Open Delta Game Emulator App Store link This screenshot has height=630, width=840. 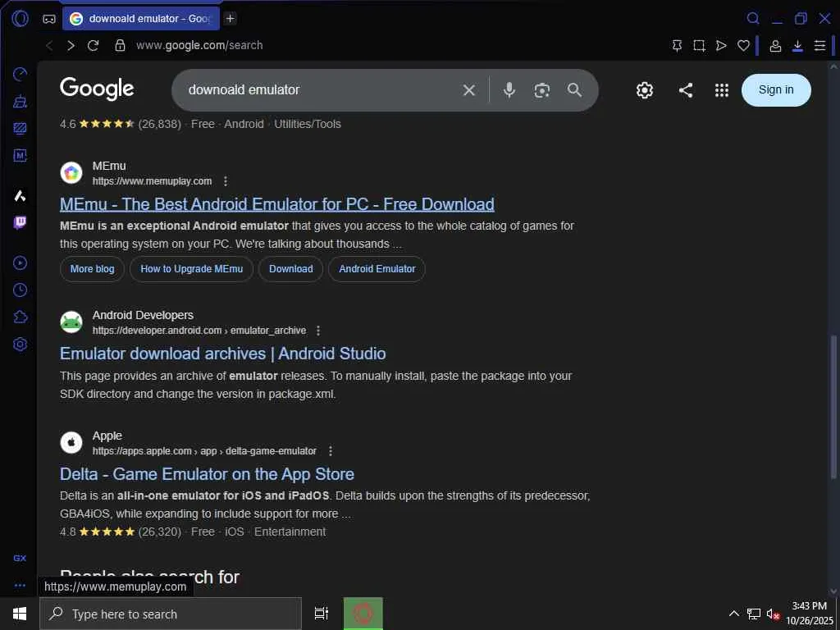(x=207, y=474)
